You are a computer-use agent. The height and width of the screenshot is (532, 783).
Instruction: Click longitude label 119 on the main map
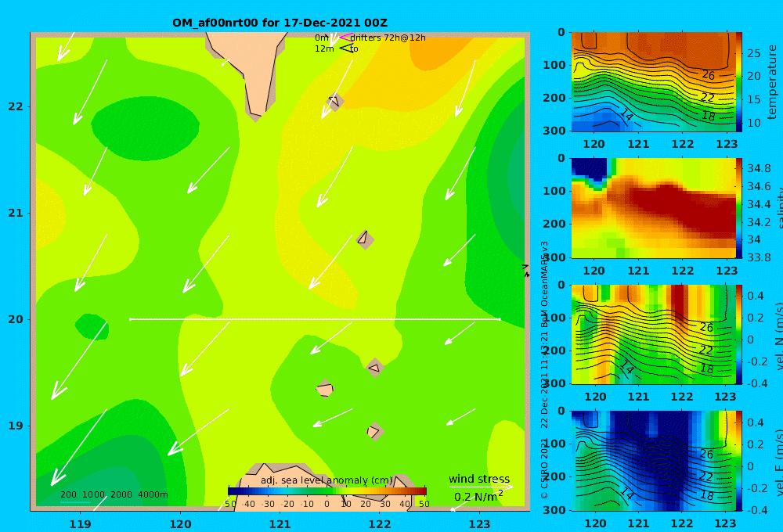point(81,524)
